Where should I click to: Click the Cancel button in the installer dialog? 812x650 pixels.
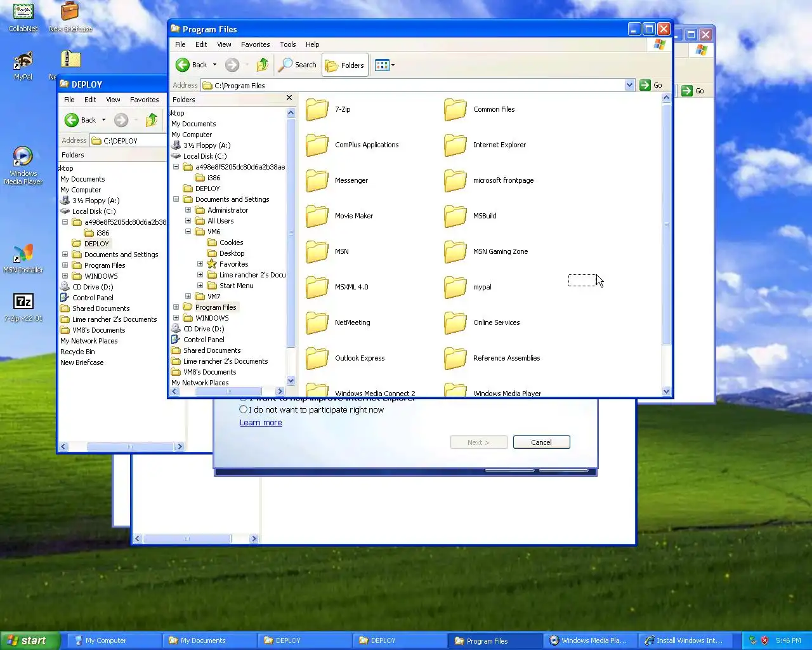(x=541, y=442)
